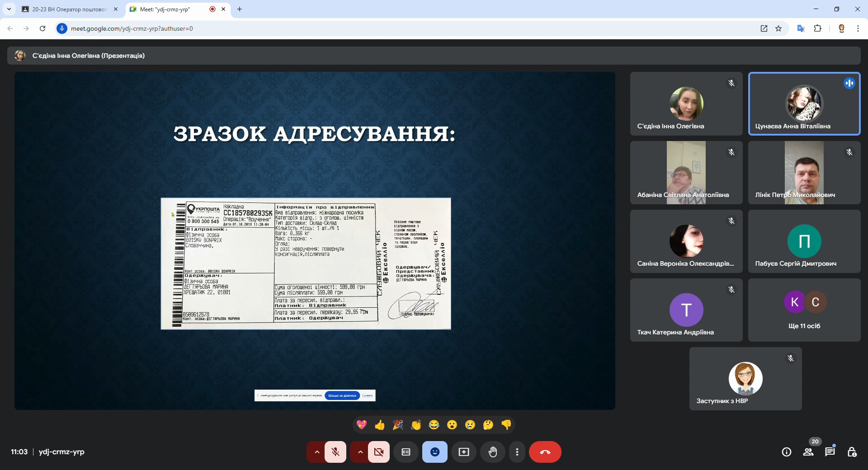Viewport: 868px width, 470px height.
Task: Send the sparkling heart reaction
Action: tap(362, 425)
